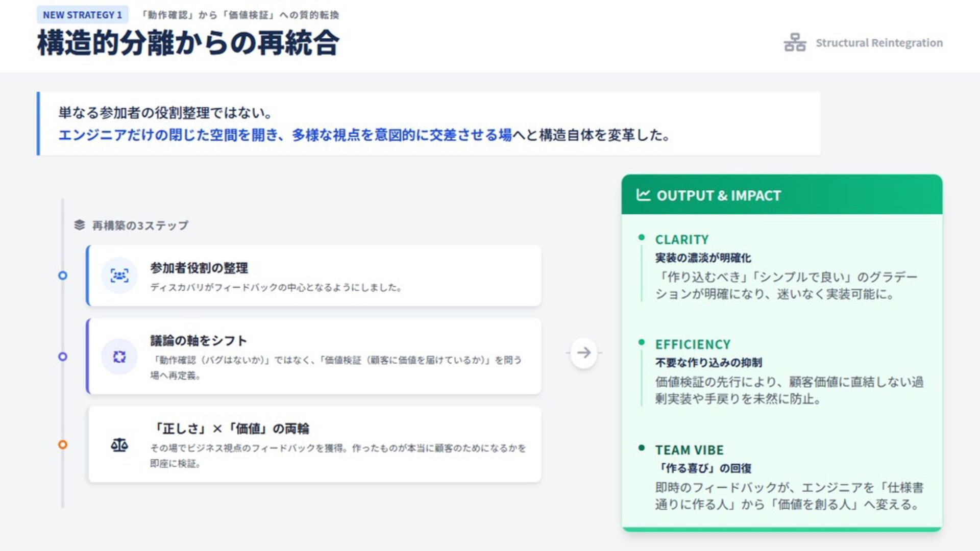Click the balance scale icon in 両輪 card
The width and height of the screenshot is (980, 551).
[119, 445]
